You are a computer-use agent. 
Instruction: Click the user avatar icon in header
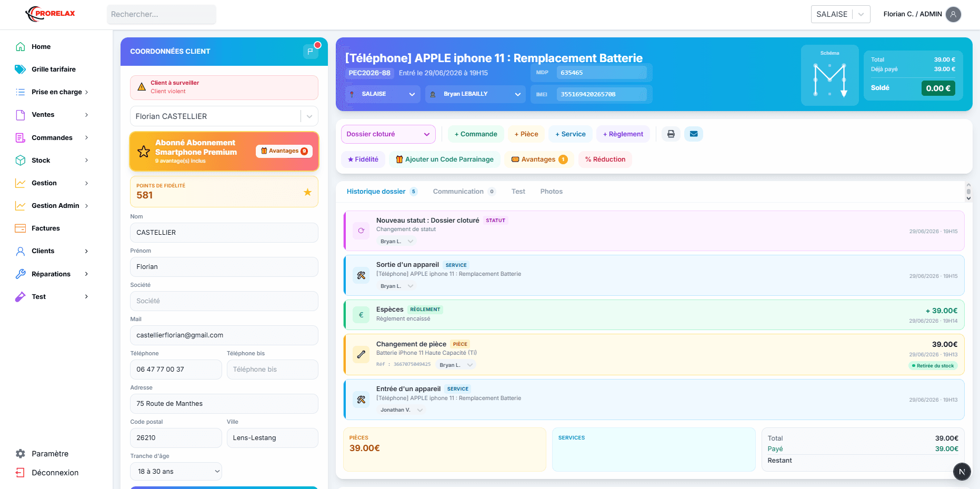click(x=953, y=14)
